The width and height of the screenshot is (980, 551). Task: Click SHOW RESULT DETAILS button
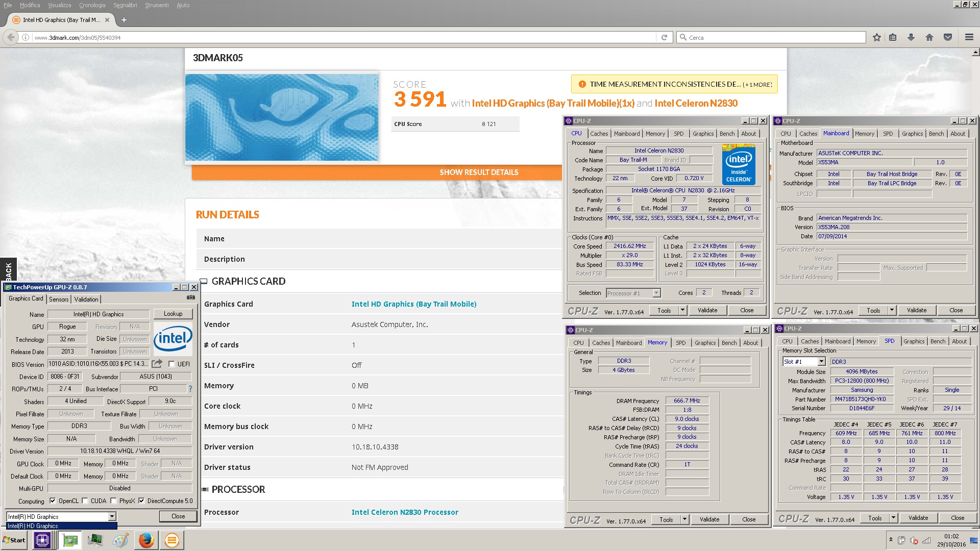(x=479, y=172)
